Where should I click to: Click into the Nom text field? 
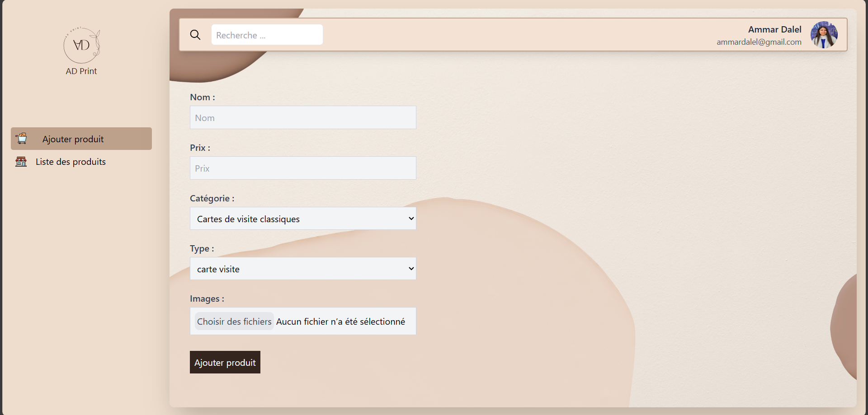303,117
